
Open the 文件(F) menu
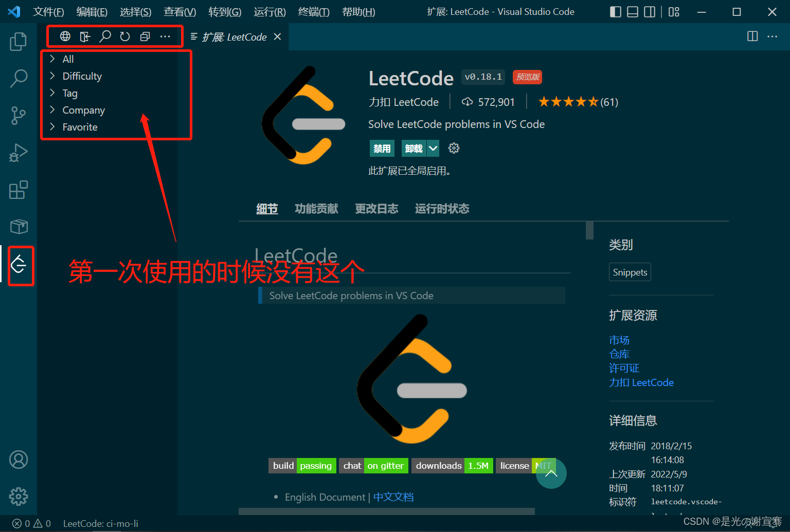[x=48, y=12]
